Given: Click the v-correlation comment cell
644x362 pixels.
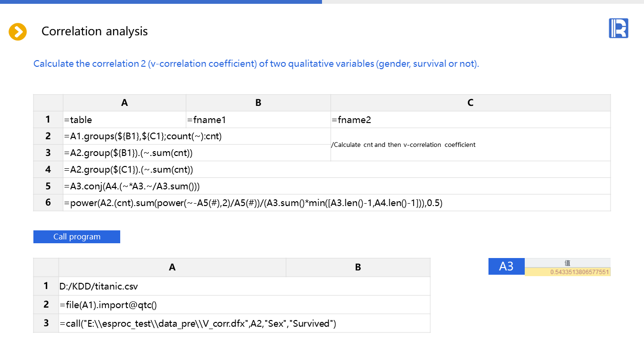Looking at the screenshot, I should [470, 145].
